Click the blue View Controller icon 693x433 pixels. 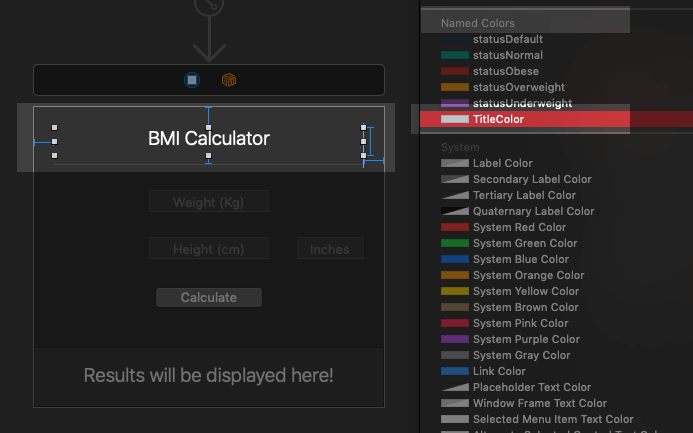(x=191, y=79)
